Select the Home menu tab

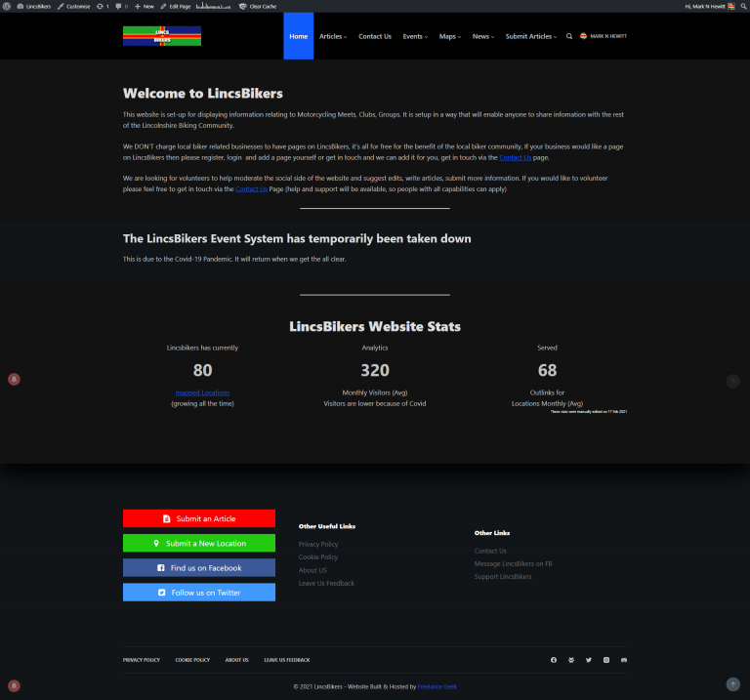(299, 36)
